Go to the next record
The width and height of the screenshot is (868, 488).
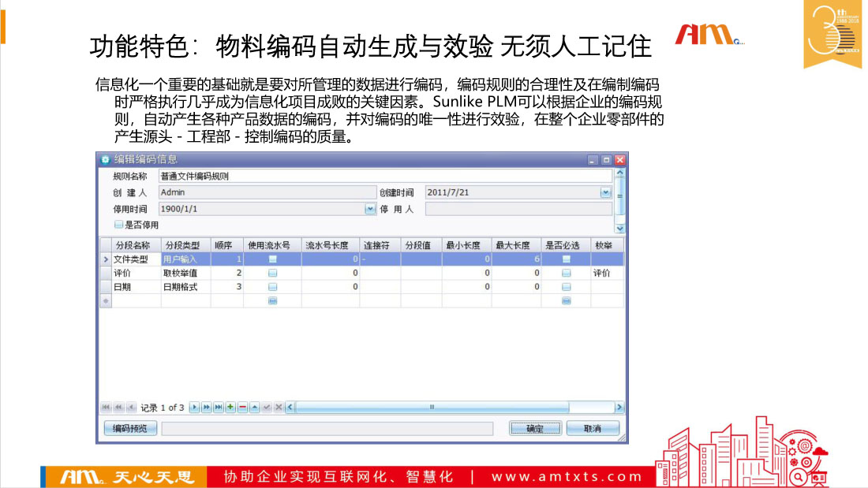tap(195, 408)
